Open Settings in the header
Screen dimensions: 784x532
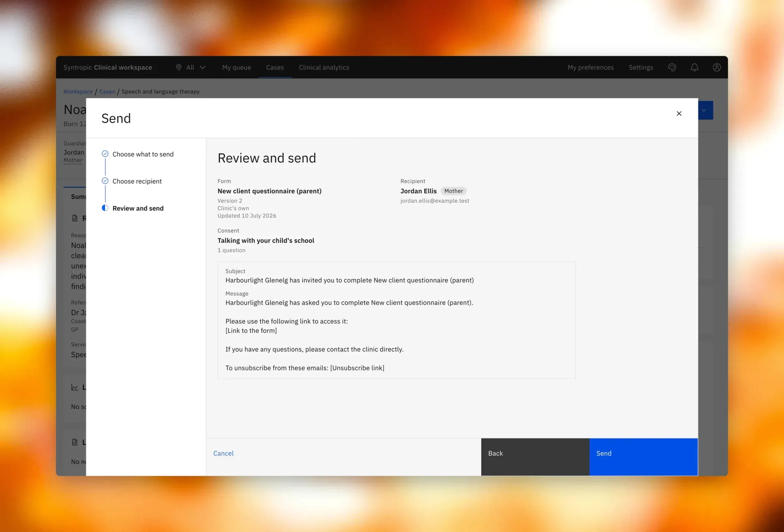641,68
